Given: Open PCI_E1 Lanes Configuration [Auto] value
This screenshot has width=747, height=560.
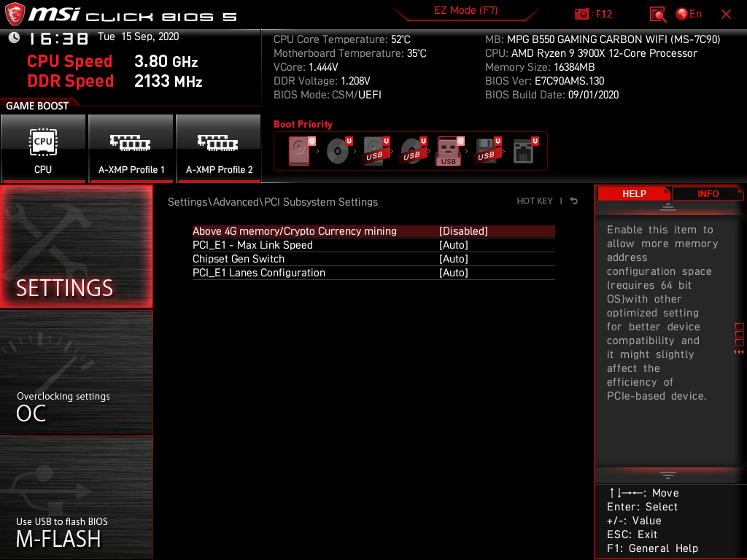Looking at the screenshot, I should (454, 273).
